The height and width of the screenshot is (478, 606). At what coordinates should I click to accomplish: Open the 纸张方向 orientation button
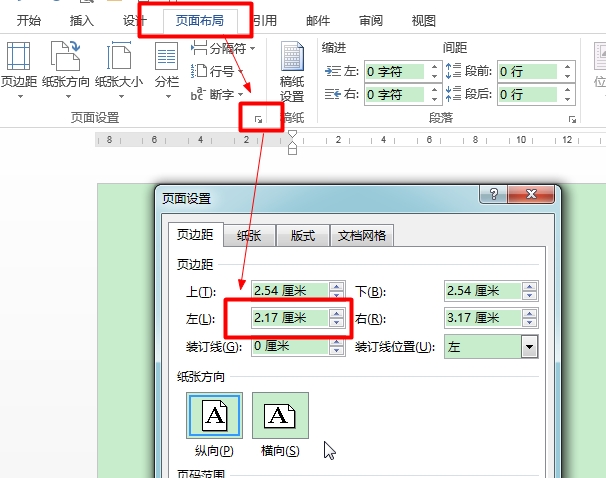(x=65, y=70)
